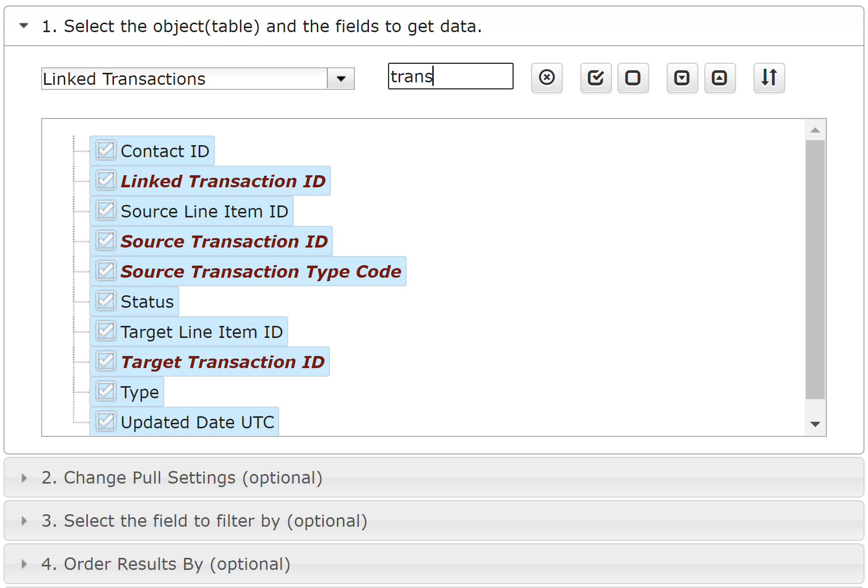Click the check all fields icon
The width and height of the screenshot is (868, 588).
[x=596, y=78]
